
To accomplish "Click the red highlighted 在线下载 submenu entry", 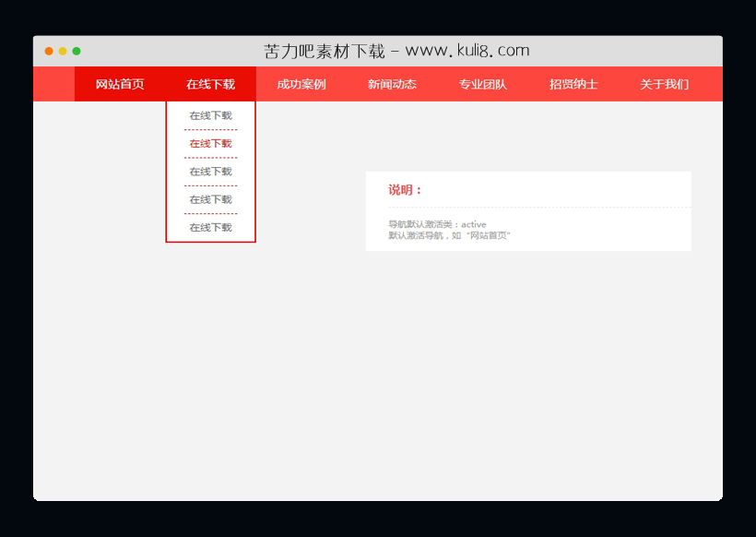I will coord(210,143).
